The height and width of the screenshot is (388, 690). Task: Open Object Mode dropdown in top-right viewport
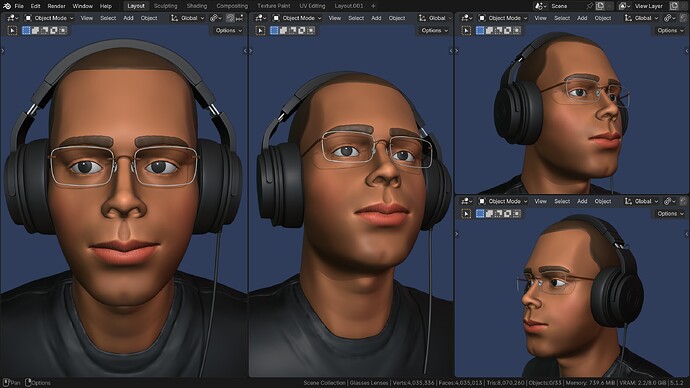(503, 18)
